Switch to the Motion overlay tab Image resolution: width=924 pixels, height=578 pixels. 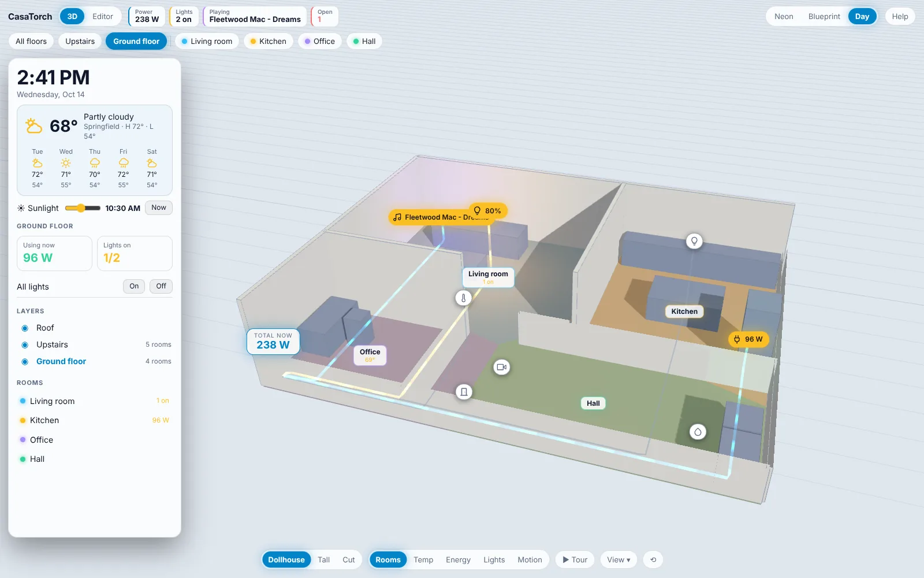530,560
